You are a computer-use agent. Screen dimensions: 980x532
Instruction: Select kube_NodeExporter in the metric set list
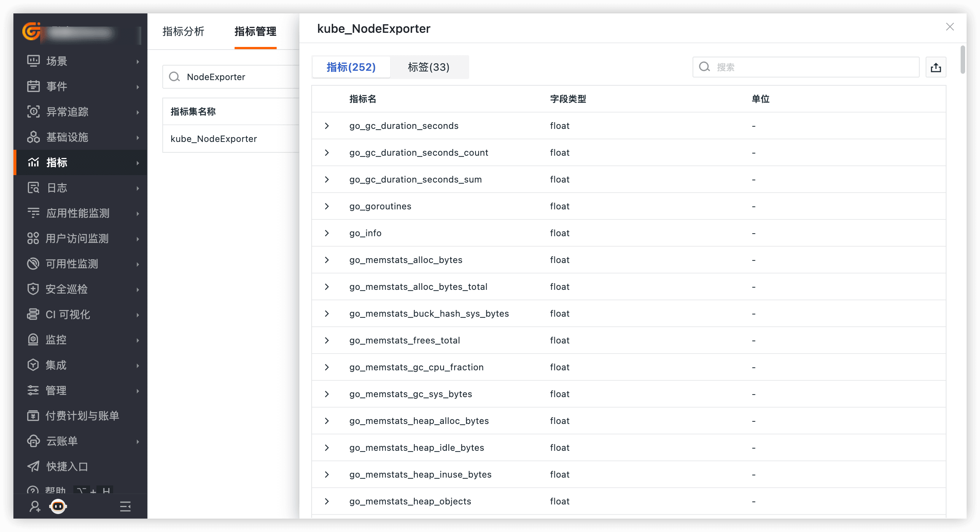(x=214, y=139)
